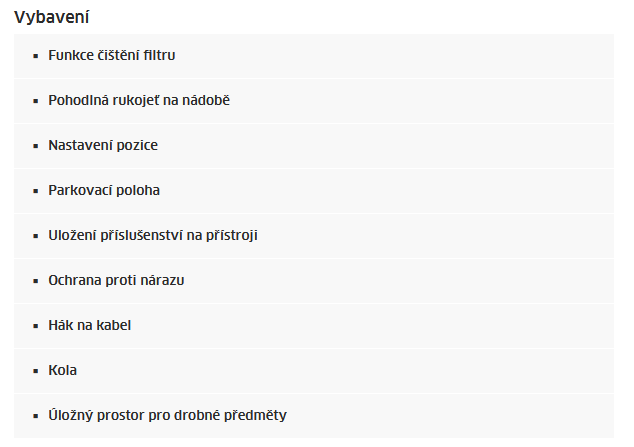
Task: Click bullet next to Parkovací poloha
Action: (36, 191)
